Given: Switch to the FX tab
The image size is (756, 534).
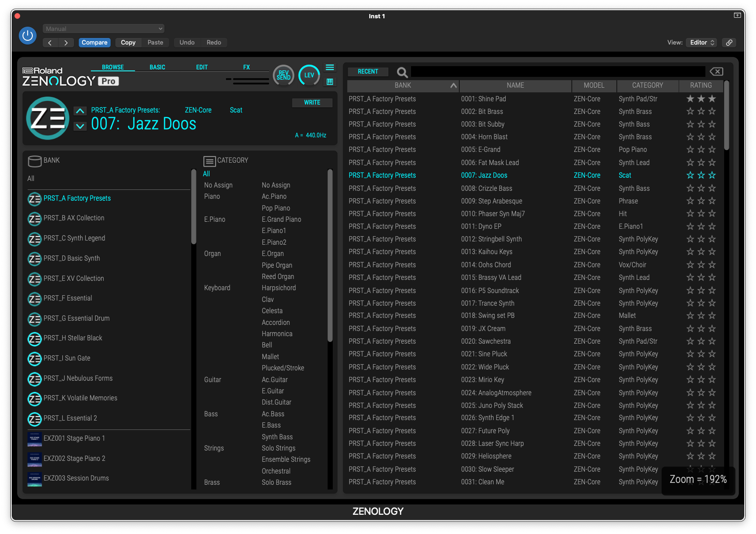Looking at the screenshot, I should [247, 68].
